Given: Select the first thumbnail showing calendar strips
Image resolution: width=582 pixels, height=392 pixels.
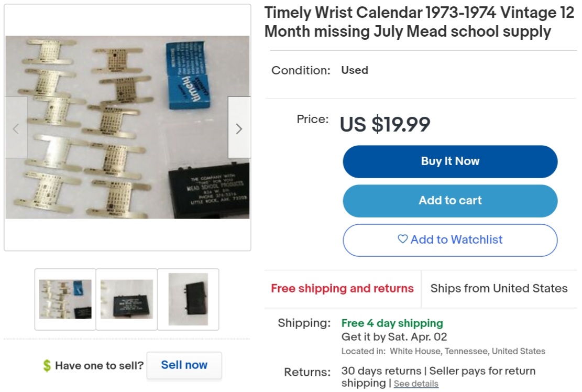Looking at the screenshot, I should click(x=65, y=299).
